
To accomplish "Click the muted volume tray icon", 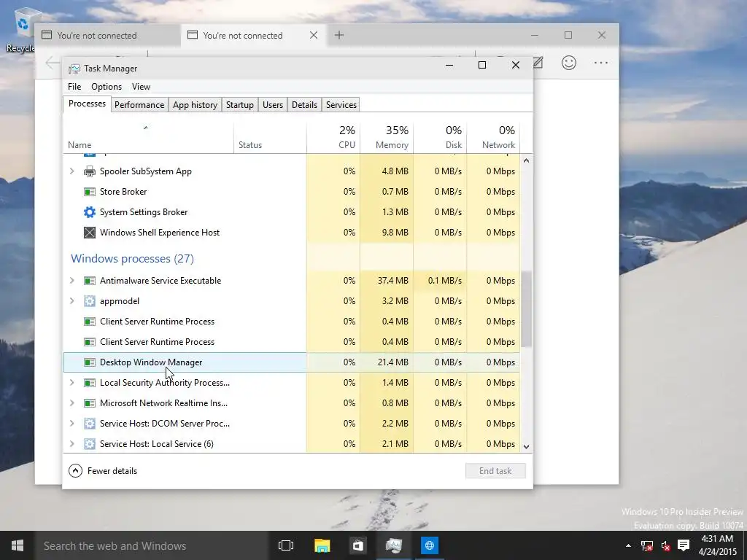I will point(666,545).
